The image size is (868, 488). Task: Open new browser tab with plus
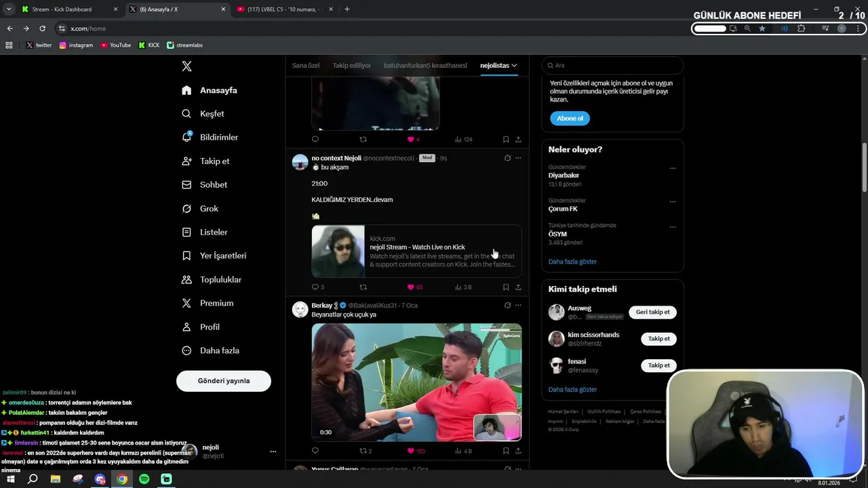pos(347,9)
